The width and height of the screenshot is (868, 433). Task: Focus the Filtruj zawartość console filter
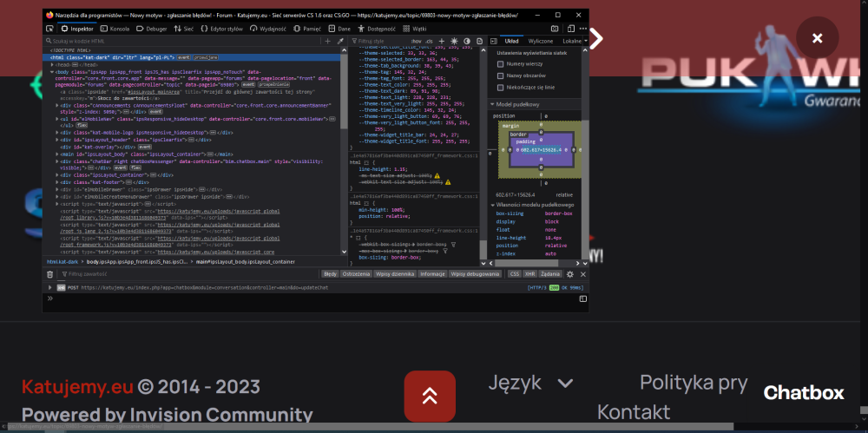[x=188, y=274]
